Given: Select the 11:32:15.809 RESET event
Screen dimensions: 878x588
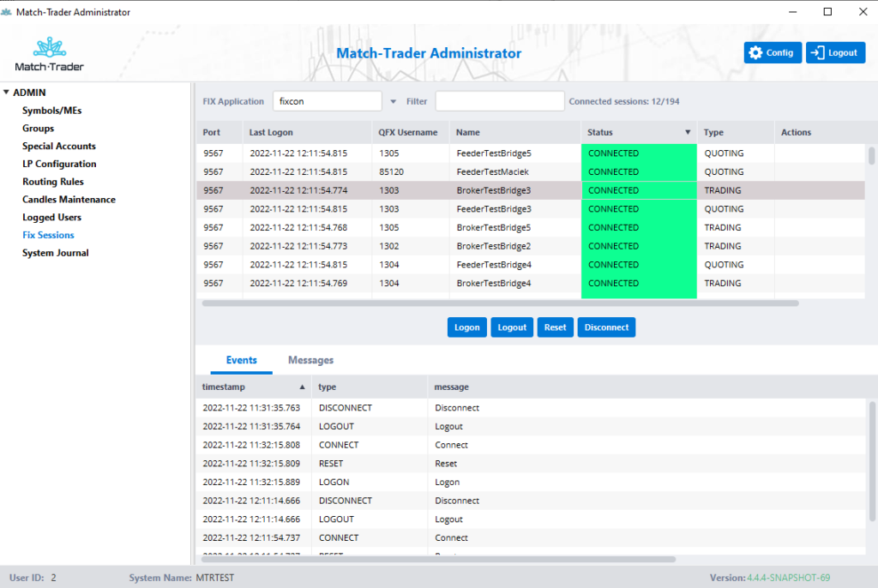Looking at the screenshot, I should click(531, 463).
